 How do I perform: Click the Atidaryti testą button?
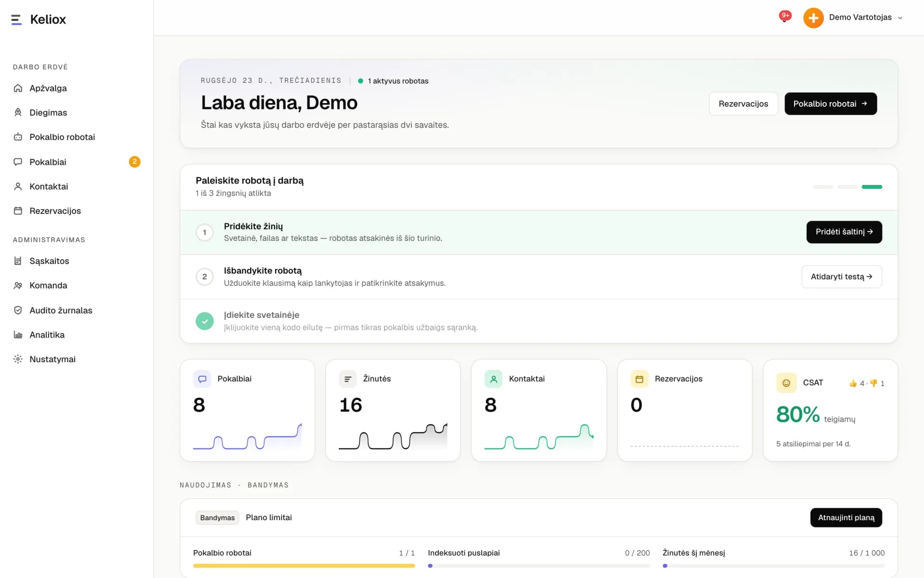coord(841,276)
